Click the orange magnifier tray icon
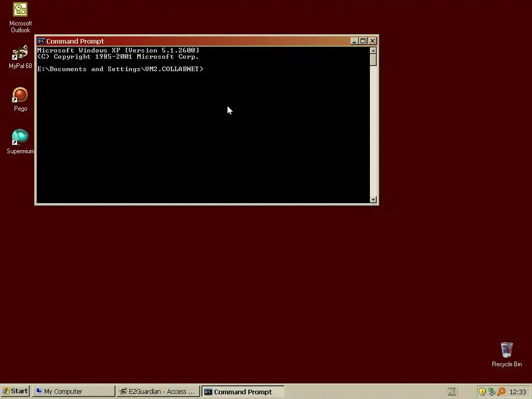Screen dimensions: 532x399 [x=501, y=392]
